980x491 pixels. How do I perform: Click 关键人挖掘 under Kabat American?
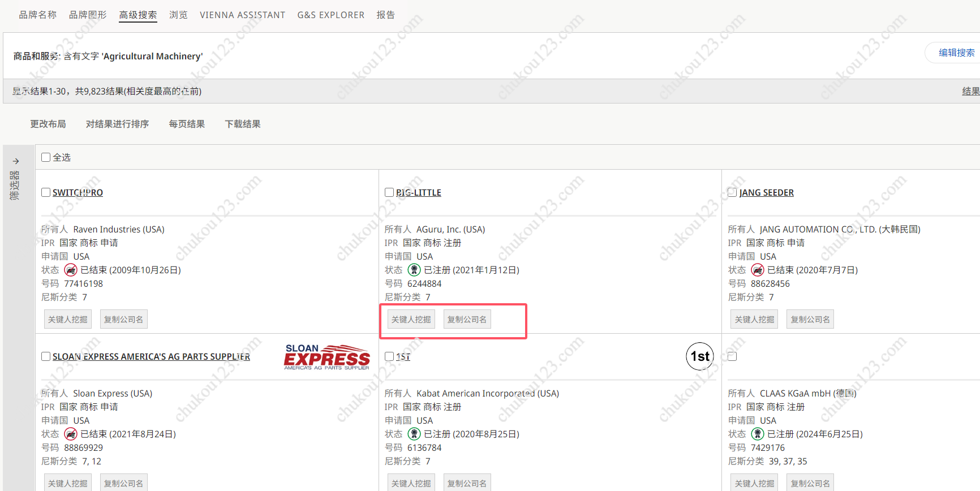pyautogui.click(x=411, y=483)
